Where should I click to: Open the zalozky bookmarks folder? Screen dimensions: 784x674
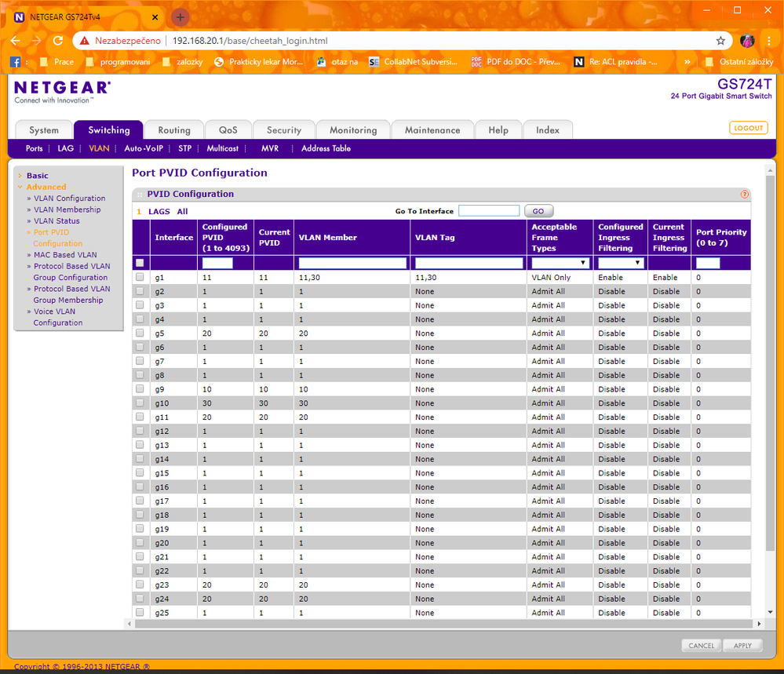183,62
